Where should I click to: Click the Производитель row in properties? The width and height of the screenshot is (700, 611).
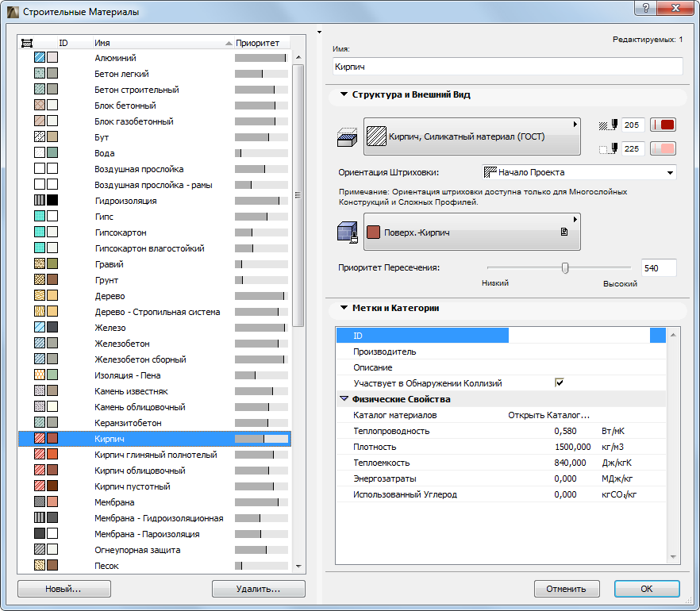tap(501, 352)
